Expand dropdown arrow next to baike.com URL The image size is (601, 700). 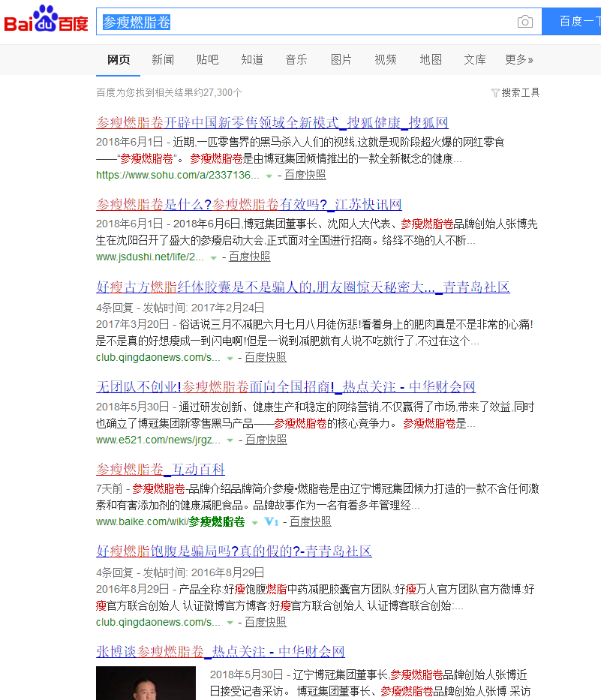tap(254, 522)
